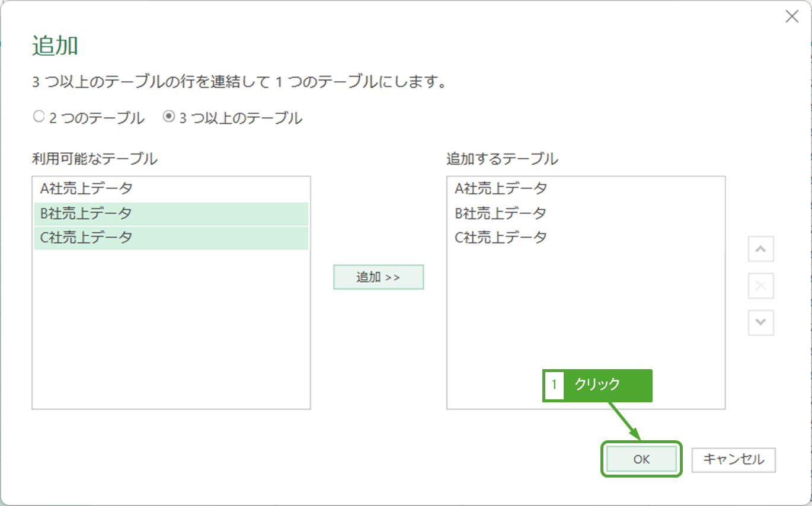Select C社売上データ in tables to append list
Viewport: 812px width, 506px height.
(501, 238)
